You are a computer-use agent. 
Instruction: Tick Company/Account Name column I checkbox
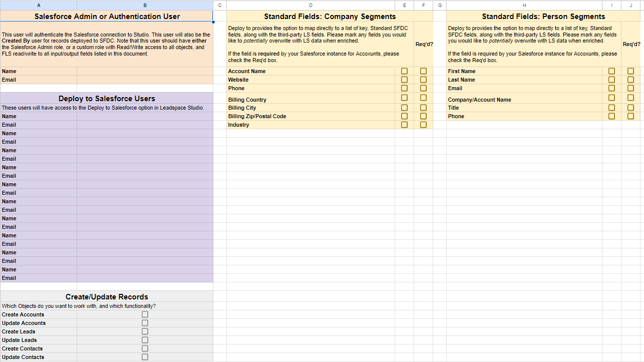pos(611,98)
